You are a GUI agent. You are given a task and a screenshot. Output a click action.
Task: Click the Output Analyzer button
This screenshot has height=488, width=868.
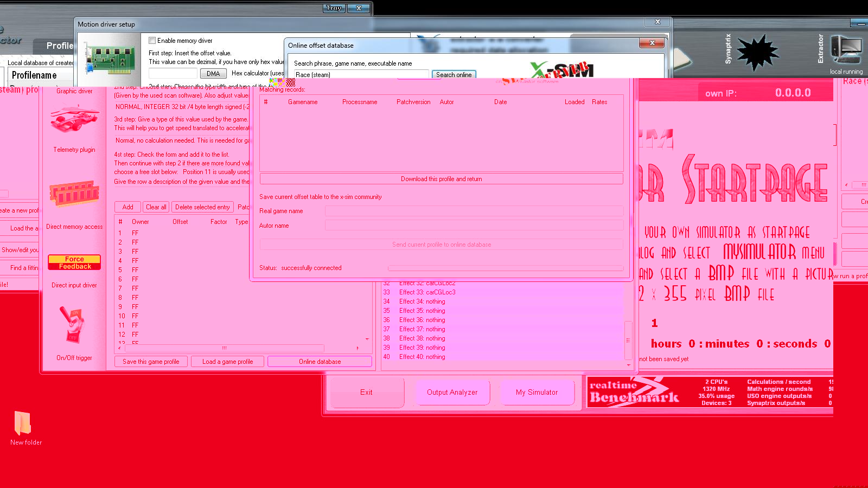click(452, 392)
